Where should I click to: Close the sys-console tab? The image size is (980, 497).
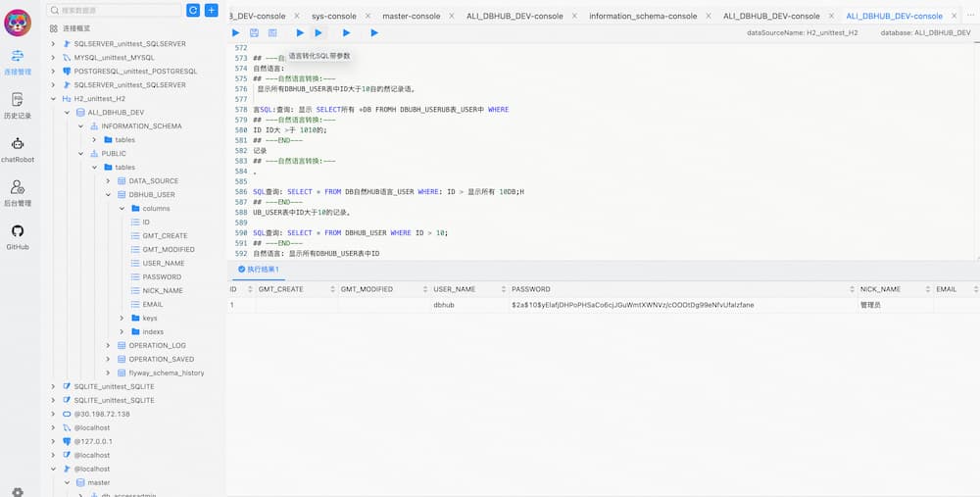click(367, 17)
